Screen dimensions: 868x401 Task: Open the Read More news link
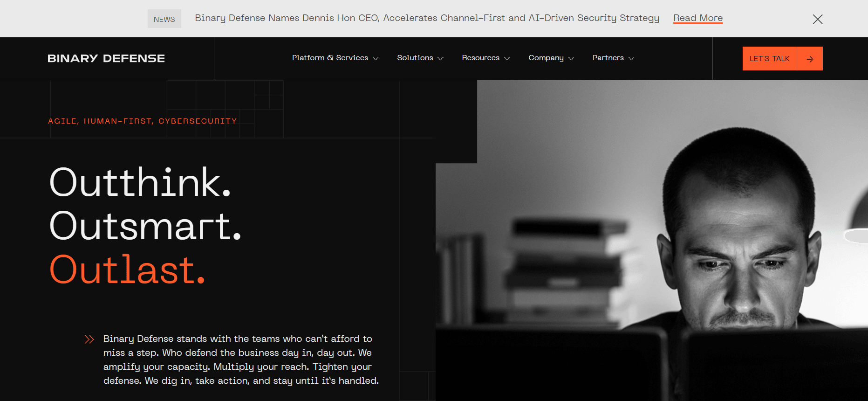698,18
